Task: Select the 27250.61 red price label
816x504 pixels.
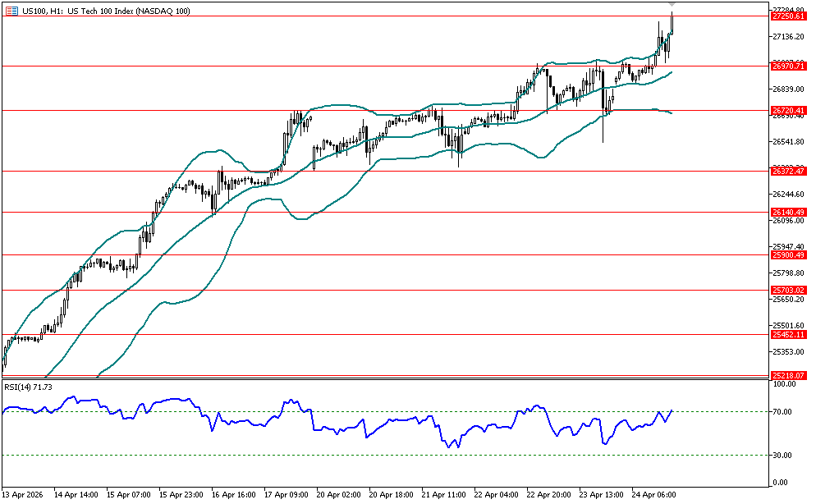Action: 788,16
